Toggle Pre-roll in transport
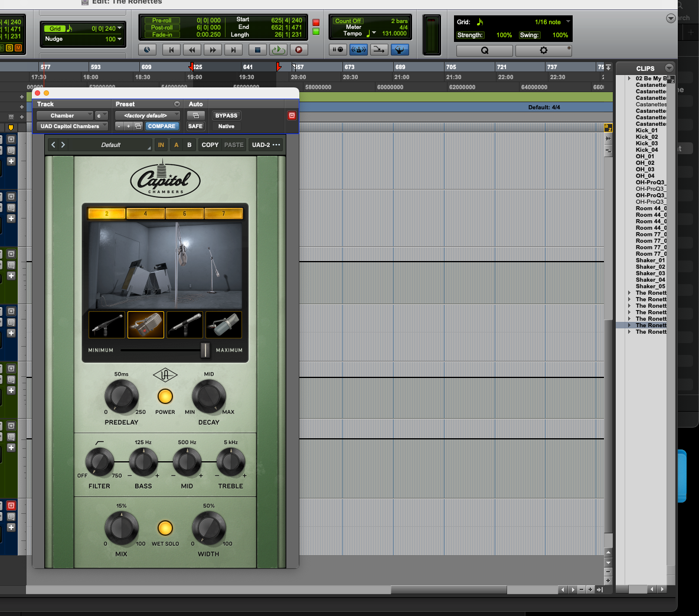Viewport: 699px width, 616px height. [x=161, y=21]
